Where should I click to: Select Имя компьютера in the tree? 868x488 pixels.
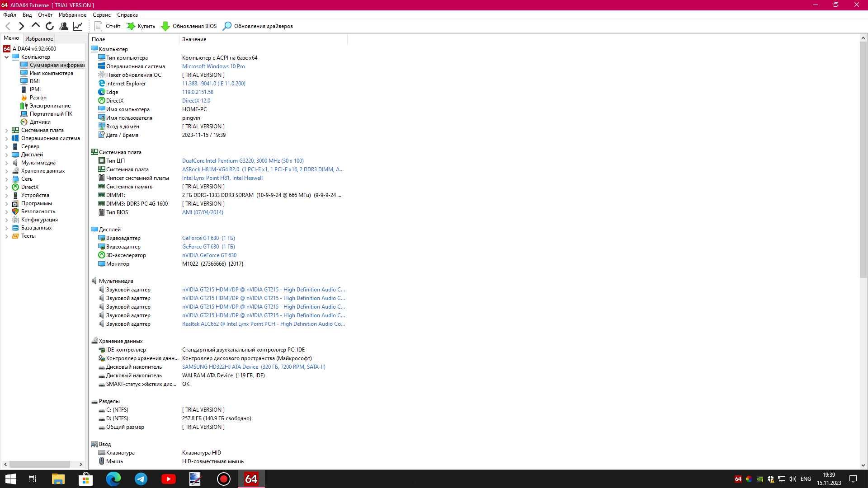pos(52,73)
